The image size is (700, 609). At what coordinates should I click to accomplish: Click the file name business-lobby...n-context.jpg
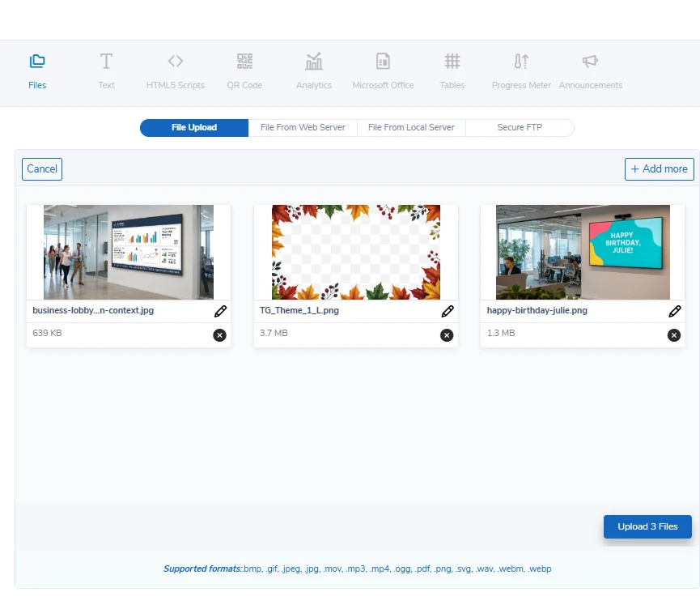(x=93, y=310)
